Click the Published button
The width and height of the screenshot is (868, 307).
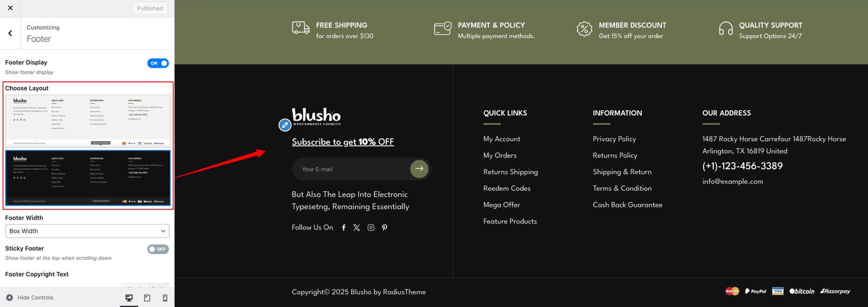pos(150,8)
